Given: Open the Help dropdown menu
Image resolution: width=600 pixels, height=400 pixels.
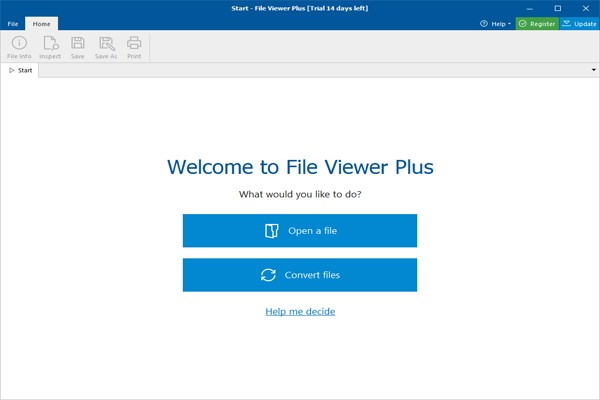Looking at the screenshot, I should click(495, 24).
